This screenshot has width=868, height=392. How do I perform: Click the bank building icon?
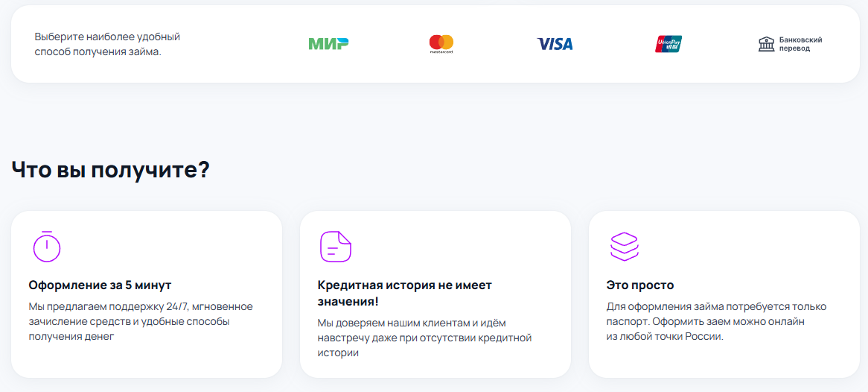pos(766,44)
